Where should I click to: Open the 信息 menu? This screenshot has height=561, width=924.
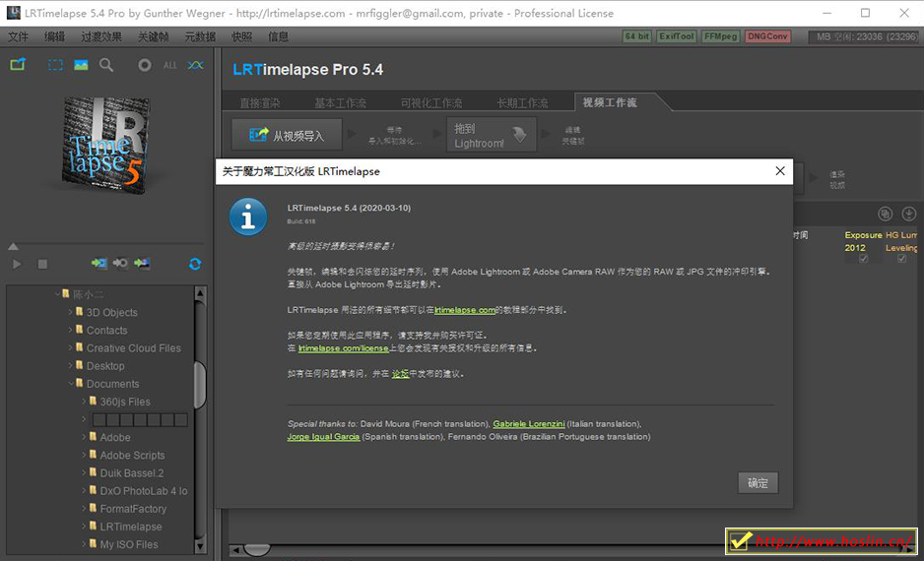[278, 36]
